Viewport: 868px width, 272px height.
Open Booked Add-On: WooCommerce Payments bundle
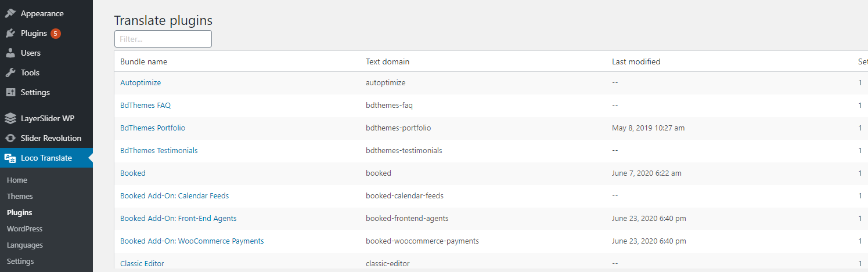[x=192, y=241]
